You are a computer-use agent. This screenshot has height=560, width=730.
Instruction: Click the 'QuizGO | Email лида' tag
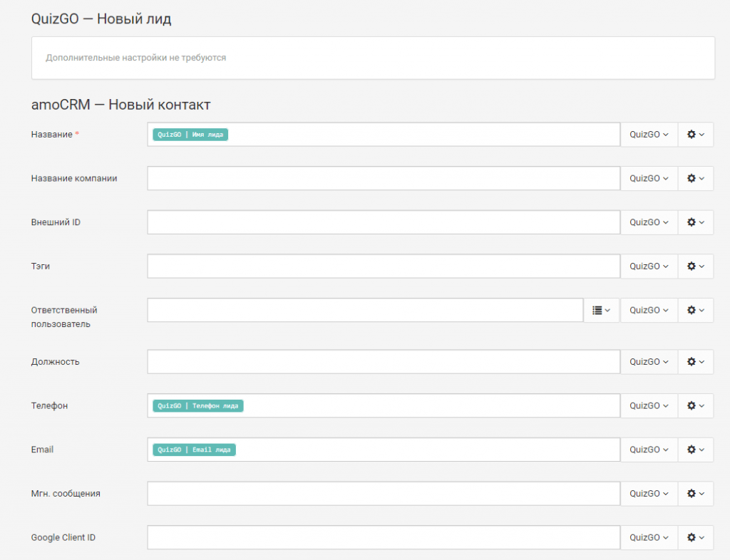(x=194, y=450)
